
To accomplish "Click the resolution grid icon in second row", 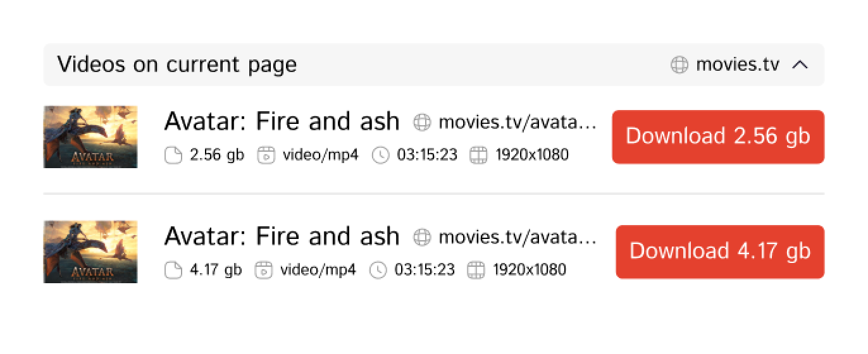I will click(476, 271).
